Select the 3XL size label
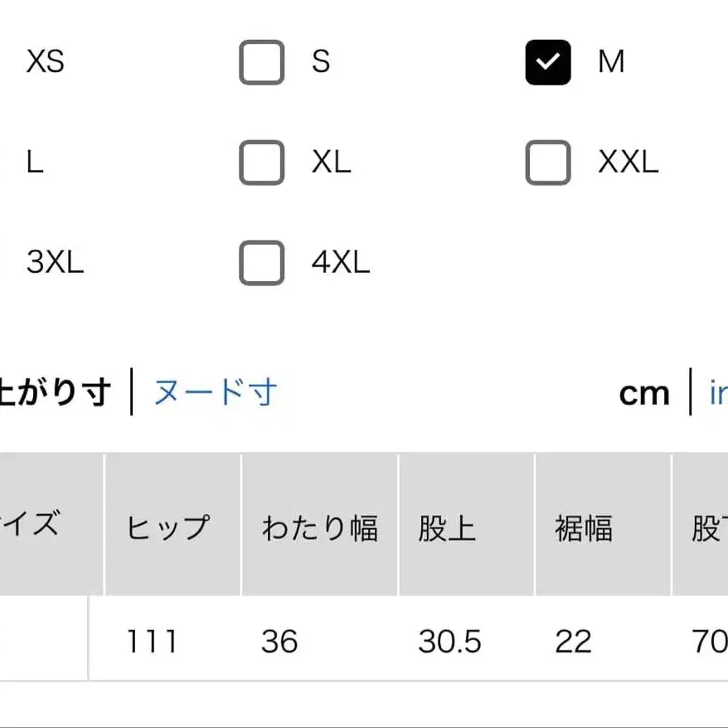Viewport: 728px width, 728px height. 54,263
